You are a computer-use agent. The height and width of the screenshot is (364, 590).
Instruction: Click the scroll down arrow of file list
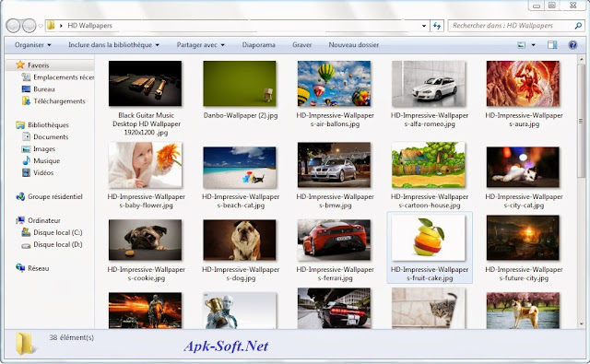pyautogui.click(x=581, y=323)
